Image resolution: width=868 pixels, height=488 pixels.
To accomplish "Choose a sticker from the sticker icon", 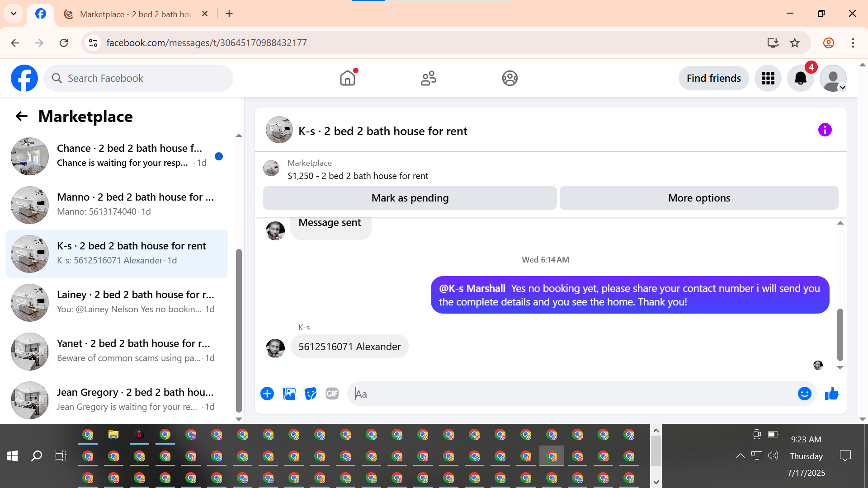I will pyautogui.click(x=311, y=394).
